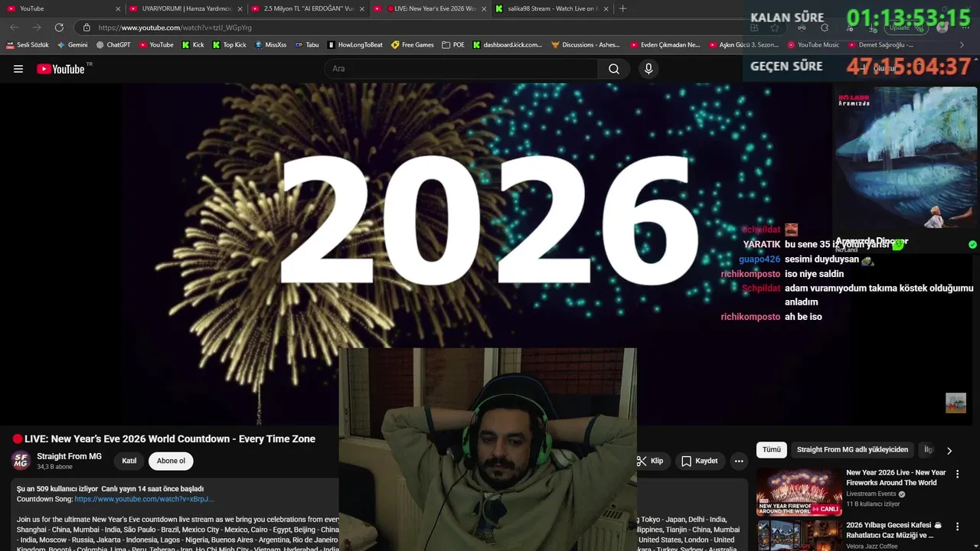The width and height of the screenshot is (980, 551).
Task: Go back with the browser back arrow
Action: (14, 28)
